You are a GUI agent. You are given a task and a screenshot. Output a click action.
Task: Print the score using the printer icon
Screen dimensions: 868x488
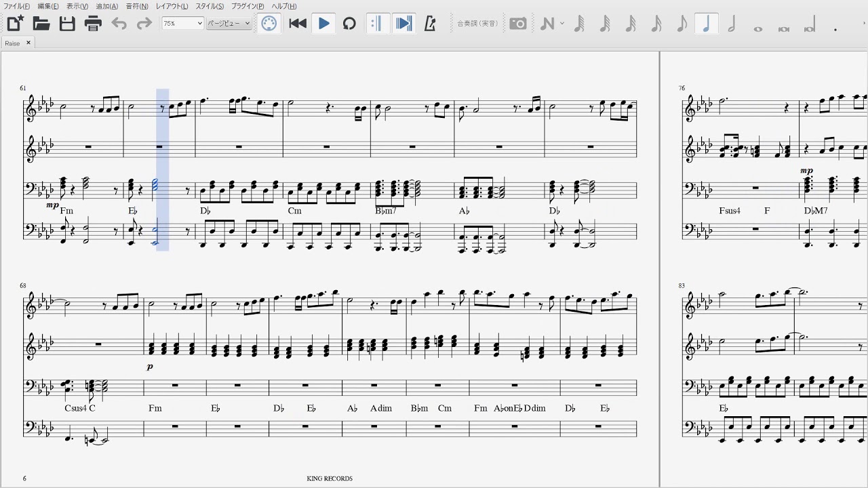93,24
